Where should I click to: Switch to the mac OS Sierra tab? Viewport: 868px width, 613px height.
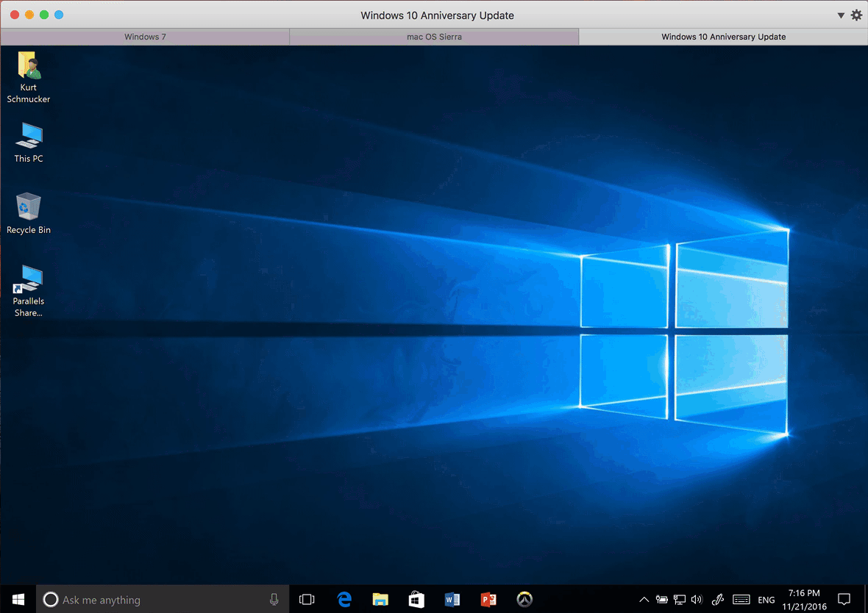pos(434,37)
